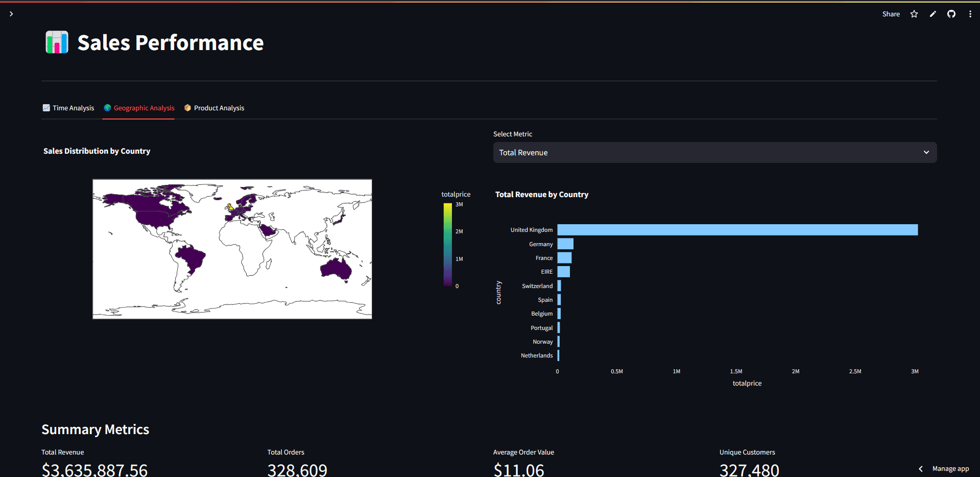The width and height of the screenshot is (980, 477).
Task: Click the Share button
Action: point(891,14)
